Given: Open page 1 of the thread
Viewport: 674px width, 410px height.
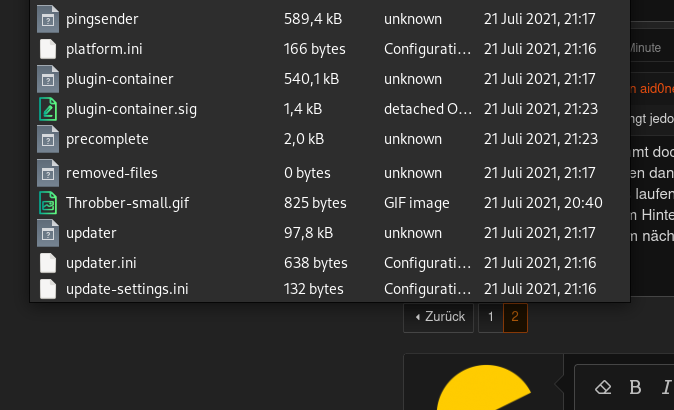Looking at the screenshot, I should tap(490, 318).
